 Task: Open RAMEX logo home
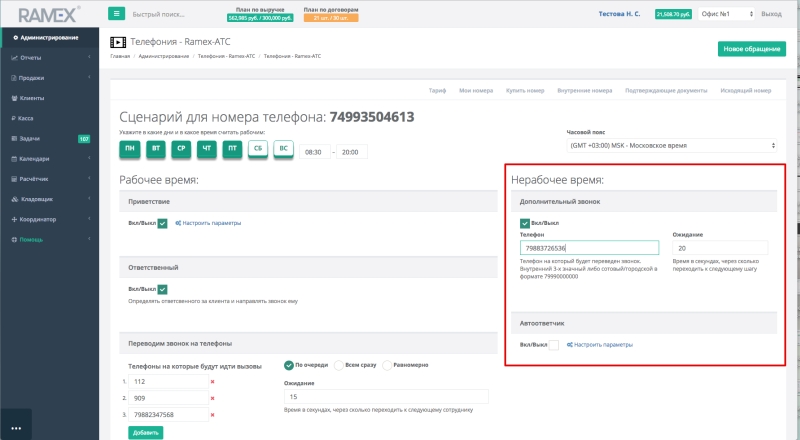(x=49, y=15)
